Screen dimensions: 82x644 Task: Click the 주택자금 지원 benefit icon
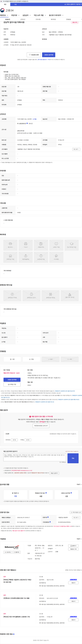click(x=10, y=257)
